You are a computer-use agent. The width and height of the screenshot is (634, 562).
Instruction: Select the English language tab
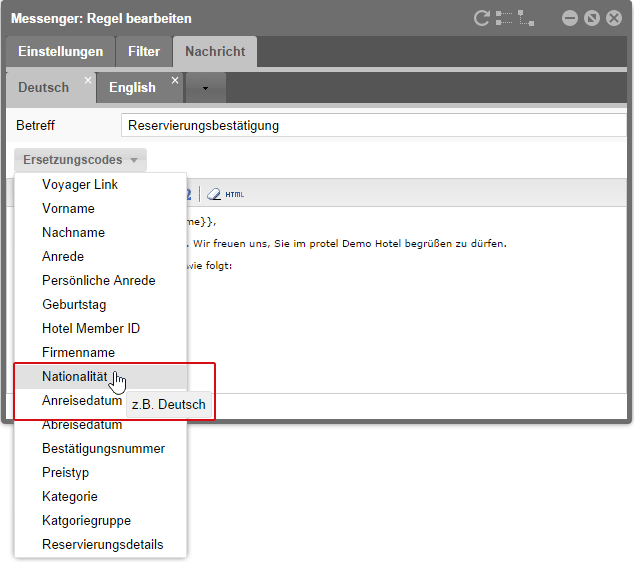pos(132,87)
